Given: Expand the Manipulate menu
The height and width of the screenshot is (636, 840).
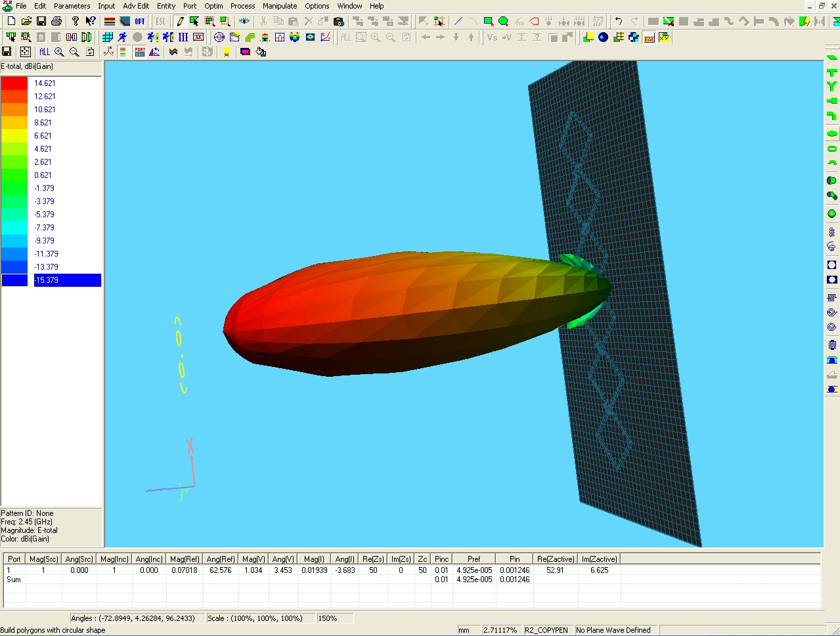Looking at the screenshot, I should pos(280,6).
